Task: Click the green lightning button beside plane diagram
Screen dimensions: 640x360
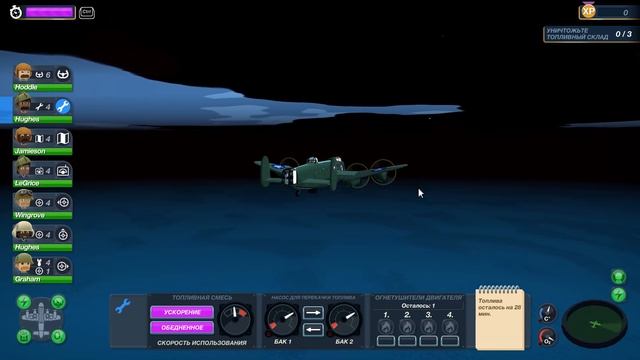Action: click(x=24, y=302)
